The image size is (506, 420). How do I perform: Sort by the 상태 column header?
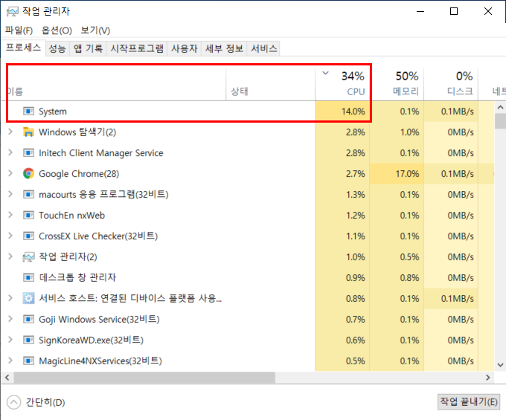tap(271, 84)
